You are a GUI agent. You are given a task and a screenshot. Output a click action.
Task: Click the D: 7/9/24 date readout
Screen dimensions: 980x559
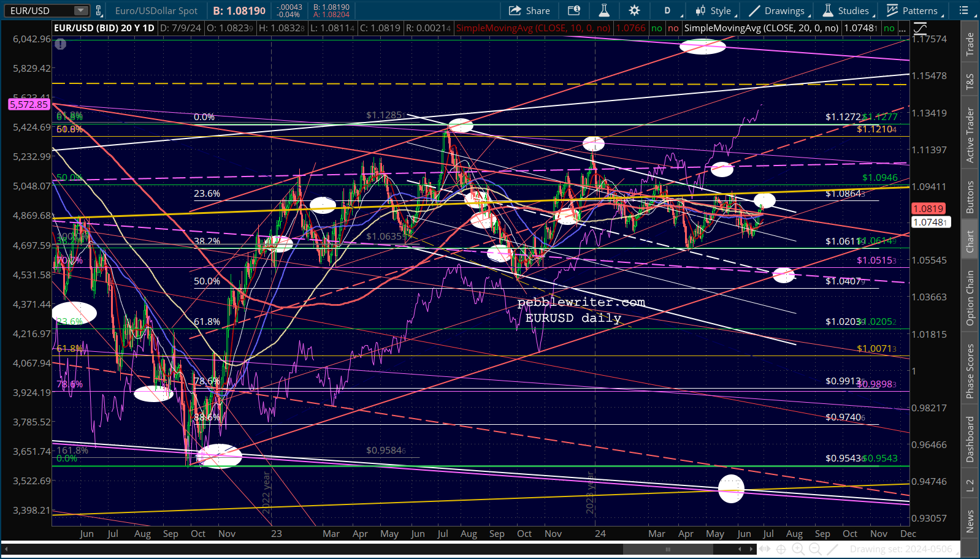coord(182,28)
